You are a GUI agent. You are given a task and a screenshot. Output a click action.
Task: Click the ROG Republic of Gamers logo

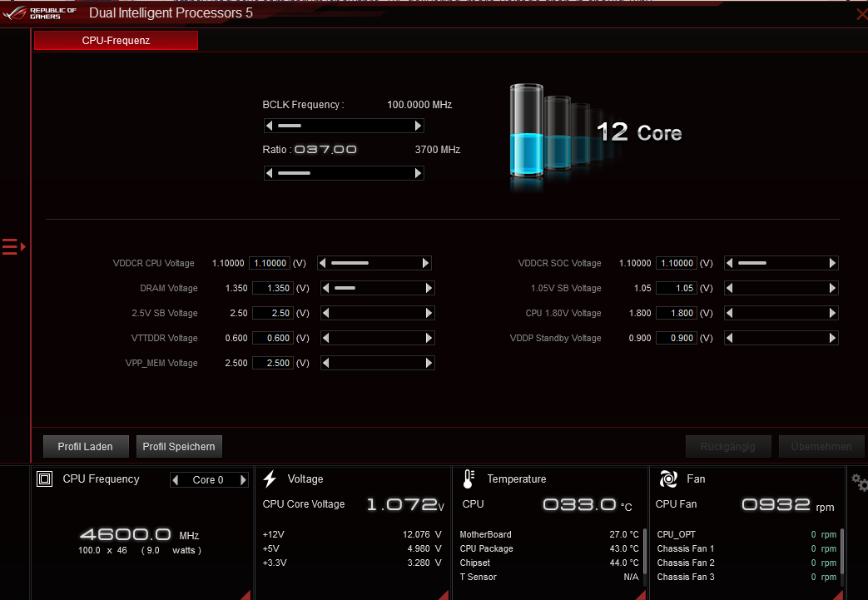click(x=39, y=13)
